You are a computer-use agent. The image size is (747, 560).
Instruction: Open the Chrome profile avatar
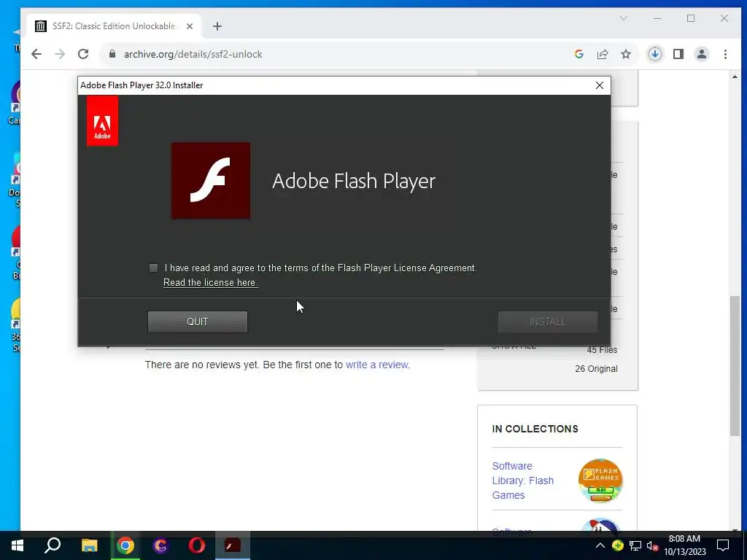pos(702,54)
